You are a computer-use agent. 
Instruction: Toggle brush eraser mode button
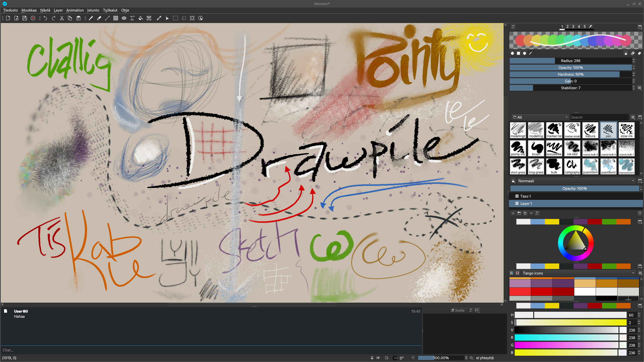coord(632,53)
